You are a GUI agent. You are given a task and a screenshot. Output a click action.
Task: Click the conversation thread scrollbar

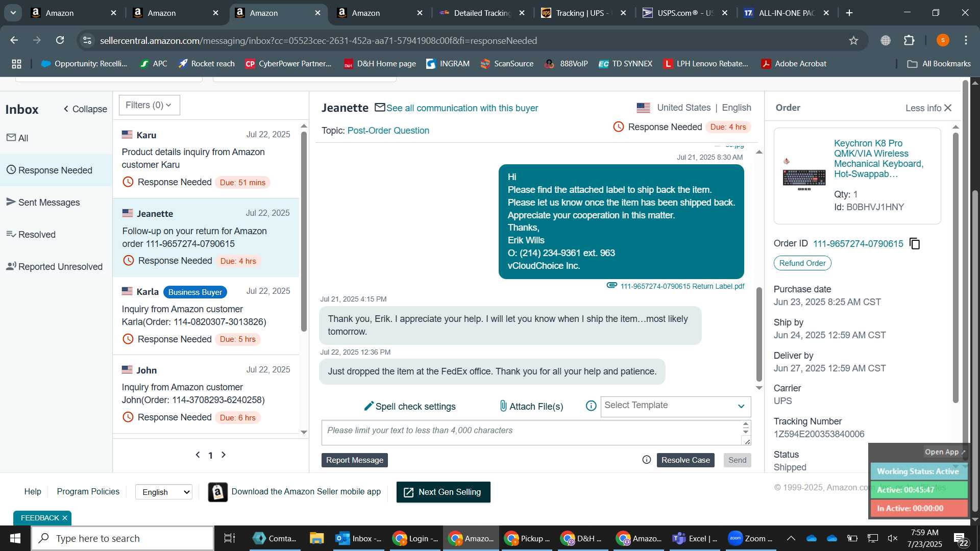[759, 334]
